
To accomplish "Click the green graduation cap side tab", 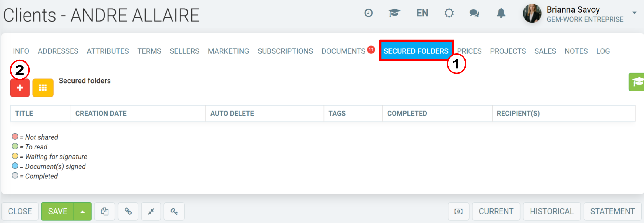I will (x=637, y=82).
